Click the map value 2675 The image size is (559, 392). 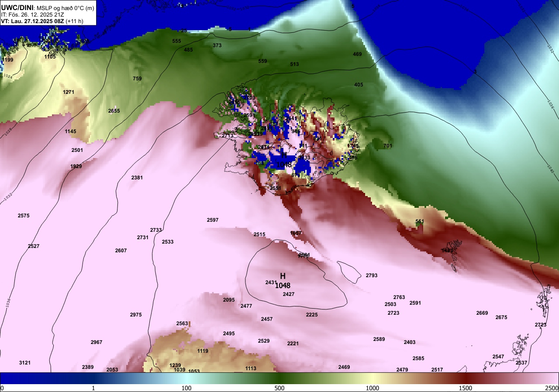tap(501, 317)
